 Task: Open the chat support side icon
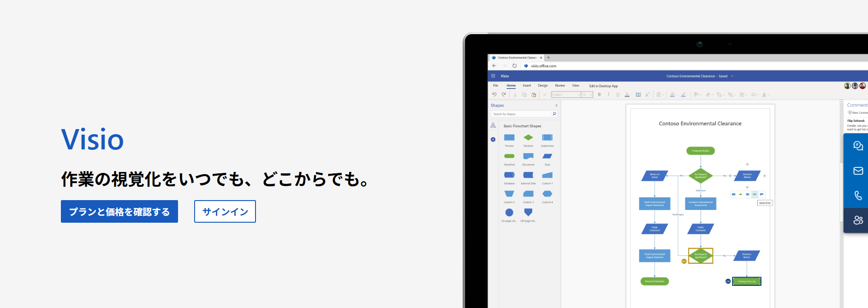858,146
